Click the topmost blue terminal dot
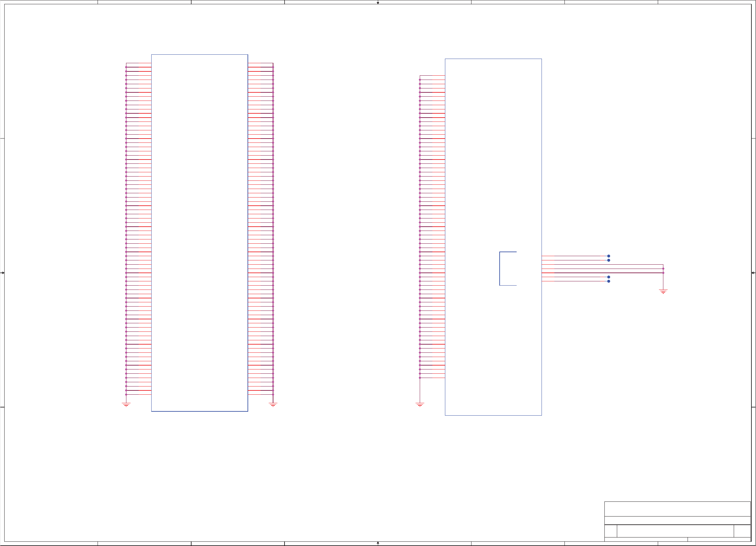This screenshot has height=546, width=756. pos(609,256)
